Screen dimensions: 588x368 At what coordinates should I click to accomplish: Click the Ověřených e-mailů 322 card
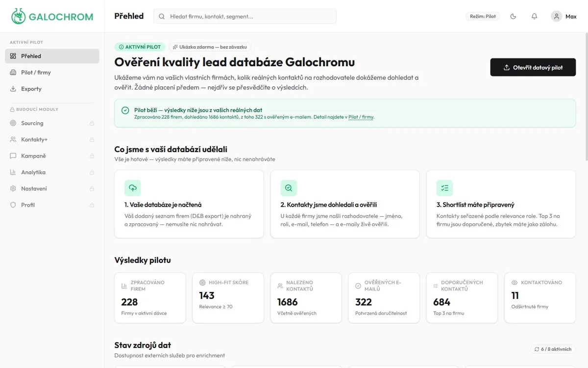click(x=384, y=298)
